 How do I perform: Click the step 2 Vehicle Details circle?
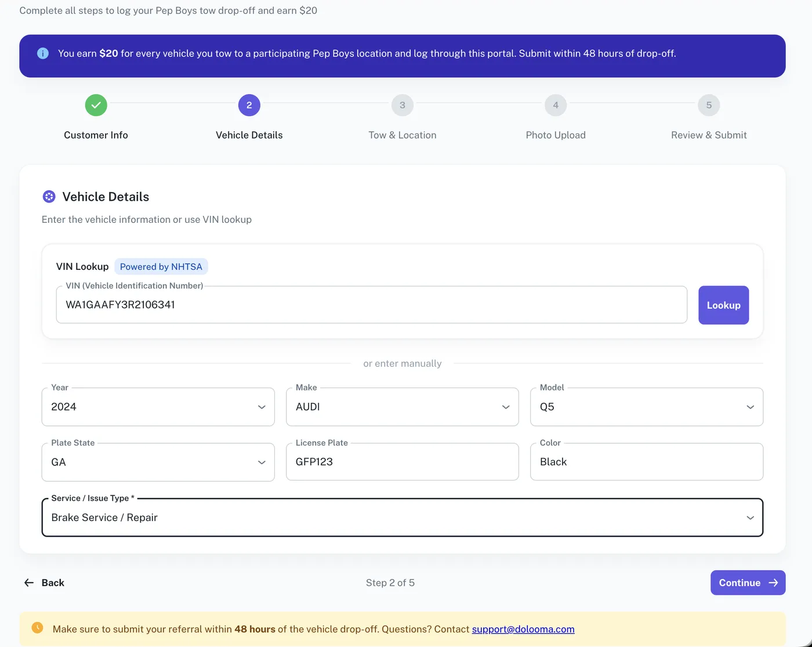(249, 105)
